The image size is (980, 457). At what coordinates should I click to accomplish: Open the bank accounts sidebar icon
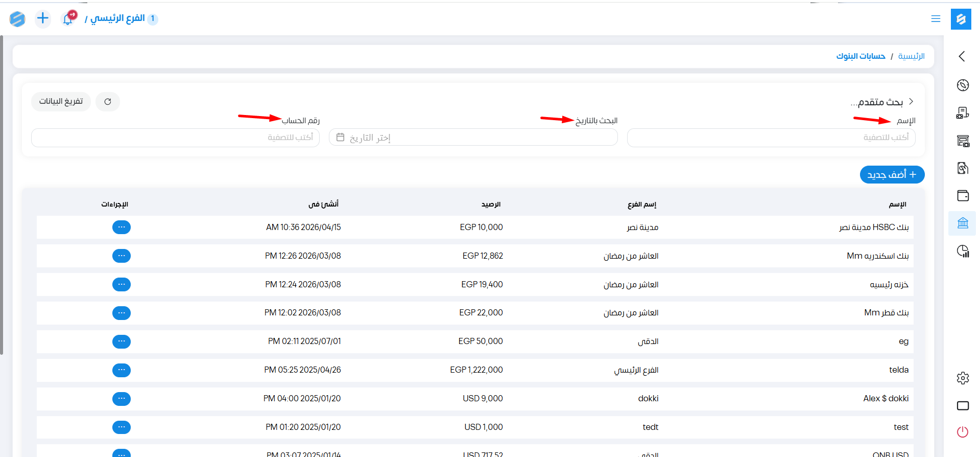963,223
